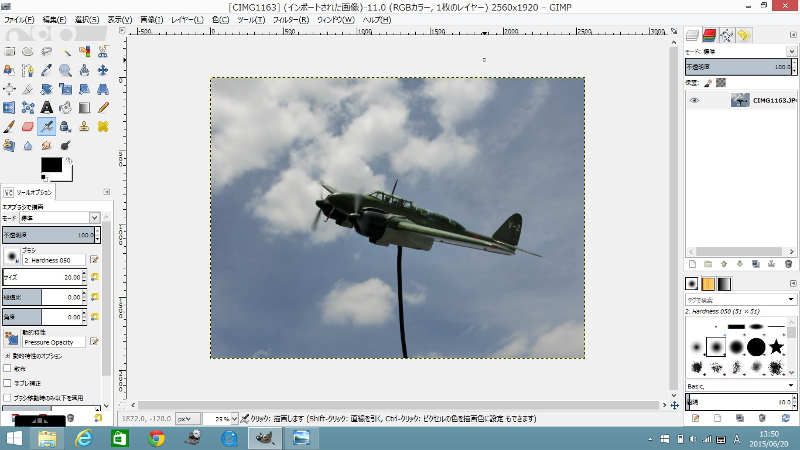Viewport: 800px width, 450px height.
Task: Select the Color Picker eyedropper tool
Action: click(x=46, y=70)
